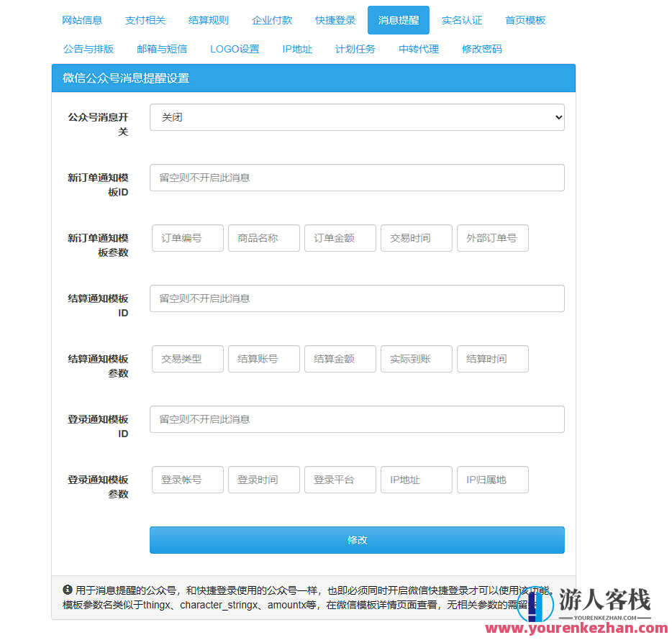Open the 快捷登录 tab
The width and height of the screenshot is (672, 640).
(335, 20)
